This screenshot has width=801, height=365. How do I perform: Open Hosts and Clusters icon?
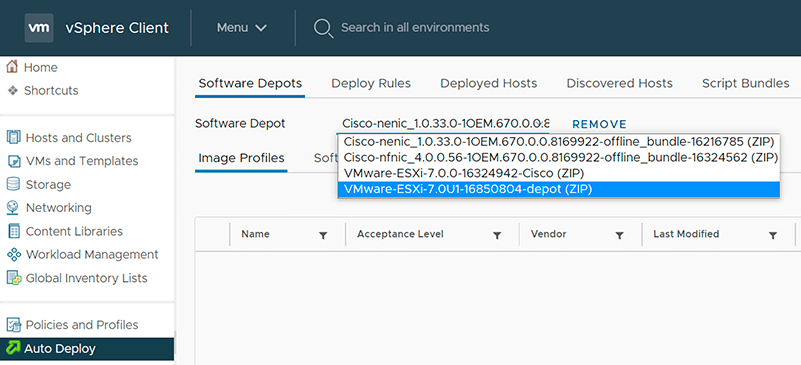(x=13, y=137)
